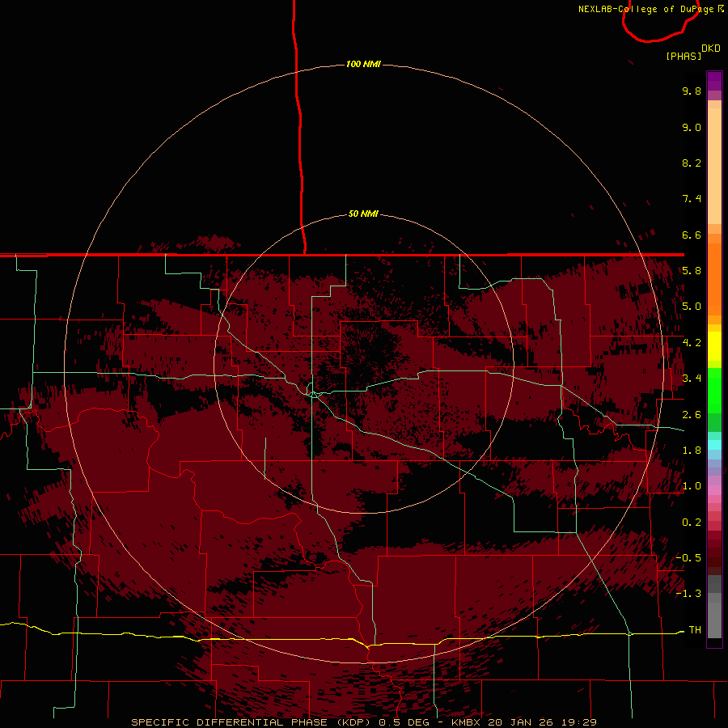
Task: Click the DKD label above the color scale
Action: coord(711,49)
